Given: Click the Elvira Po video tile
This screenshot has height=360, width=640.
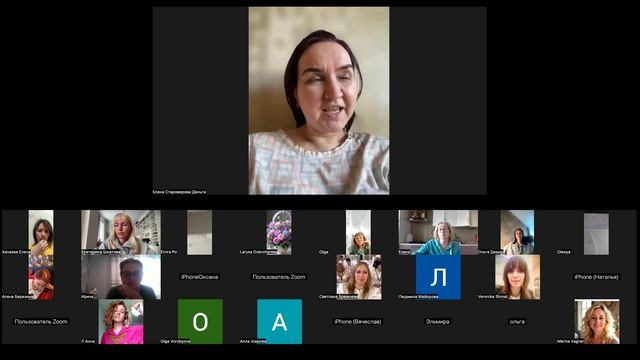Looking at the screenshot, I should [199, 232].
